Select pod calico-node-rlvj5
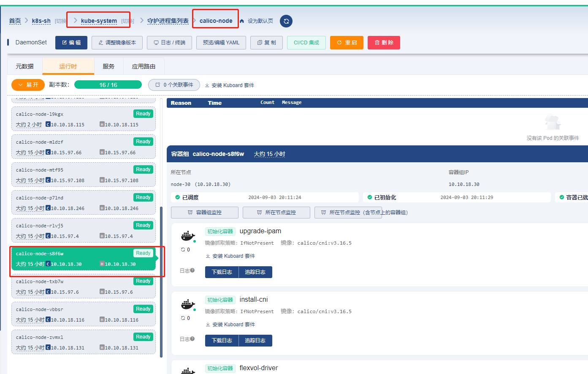588x374 pixels. [84, 231]
